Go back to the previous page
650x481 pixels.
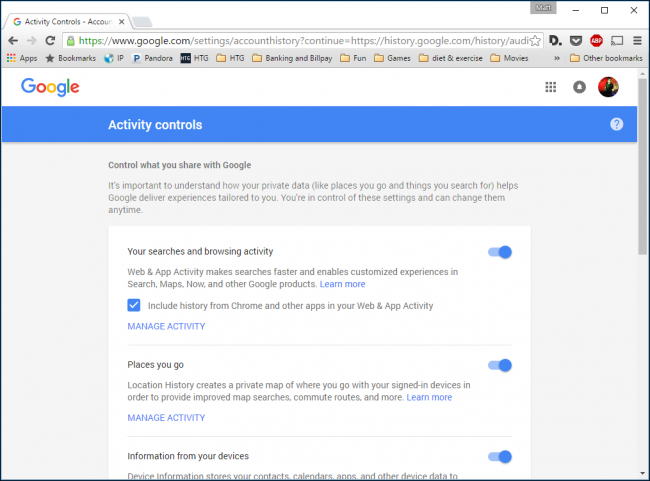[x=12, y=41]
